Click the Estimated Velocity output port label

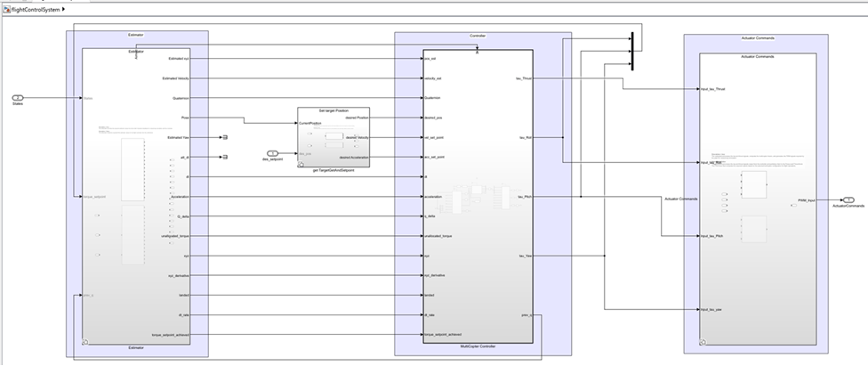[x=175, y=78]
